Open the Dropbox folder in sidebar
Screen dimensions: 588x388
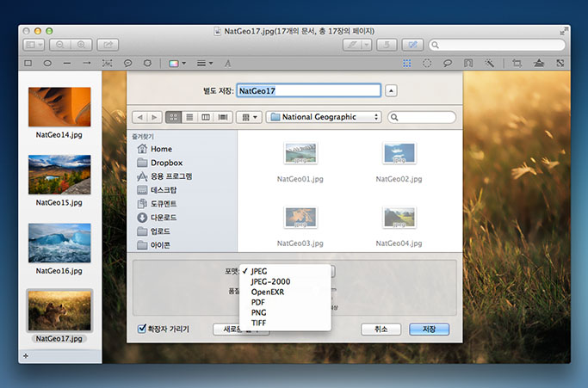166,163
